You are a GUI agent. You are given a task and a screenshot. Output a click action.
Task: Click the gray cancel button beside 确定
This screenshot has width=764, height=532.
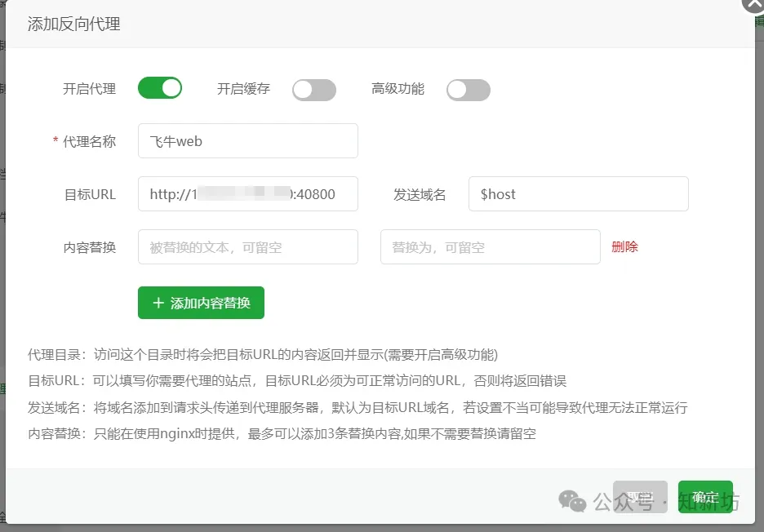coord(640,497)
